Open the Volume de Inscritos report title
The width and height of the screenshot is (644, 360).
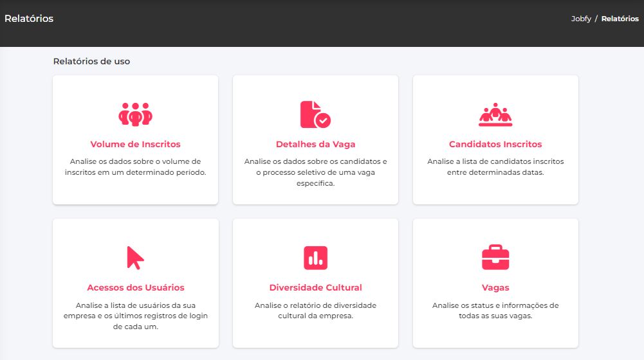pyautogui.click(x=135, y=145)
